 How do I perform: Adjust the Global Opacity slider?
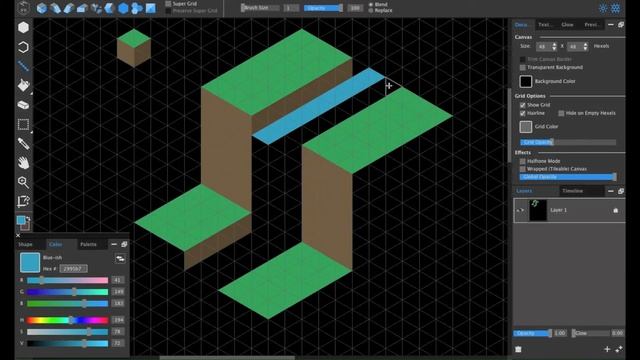click(568, 177)
